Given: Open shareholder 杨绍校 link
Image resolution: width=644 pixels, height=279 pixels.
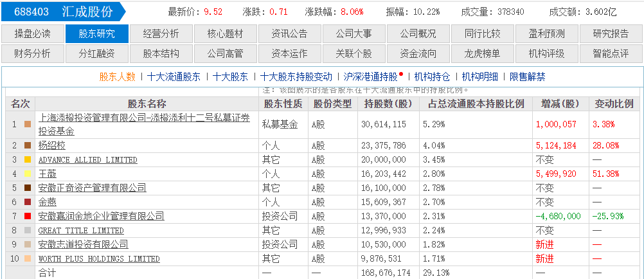Looking at the screenshot, I should (52, 145).
